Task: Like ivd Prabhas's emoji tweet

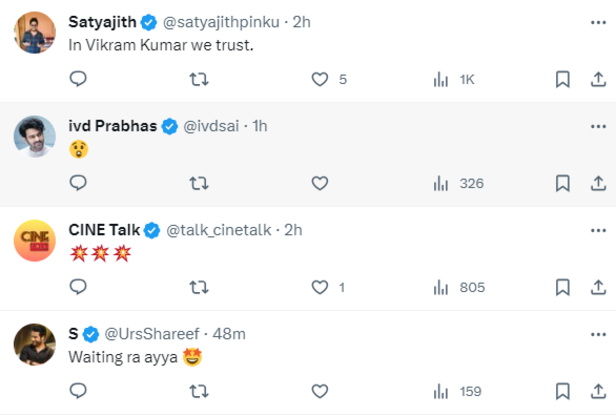Action: tap(320, 183)
